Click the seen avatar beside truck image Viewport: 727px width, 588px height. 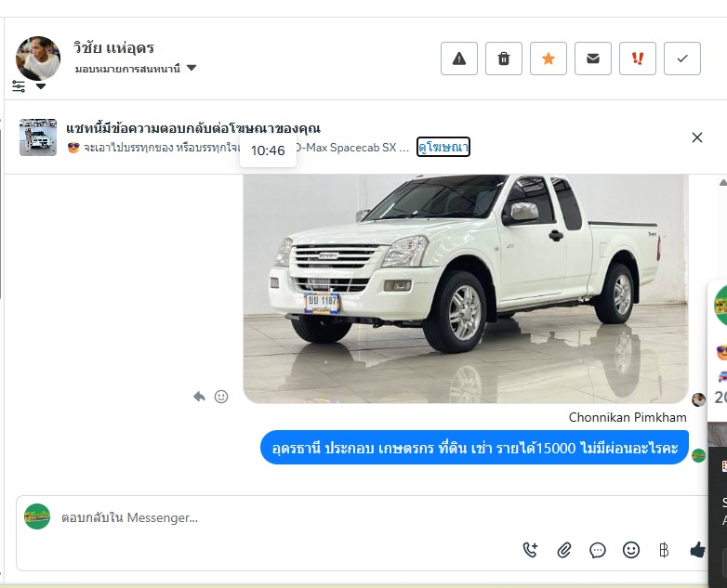click(698, 399)
